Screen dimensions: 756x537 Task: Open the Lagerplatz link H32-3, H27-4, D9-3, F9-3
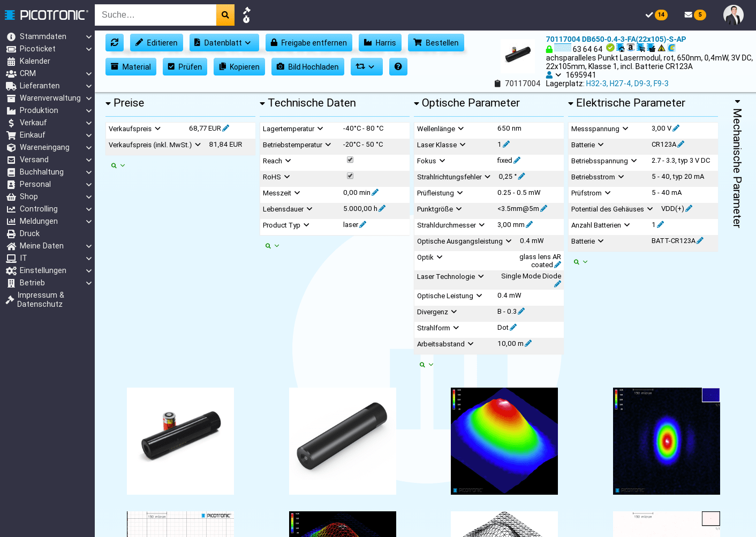[x=627, y=84]
